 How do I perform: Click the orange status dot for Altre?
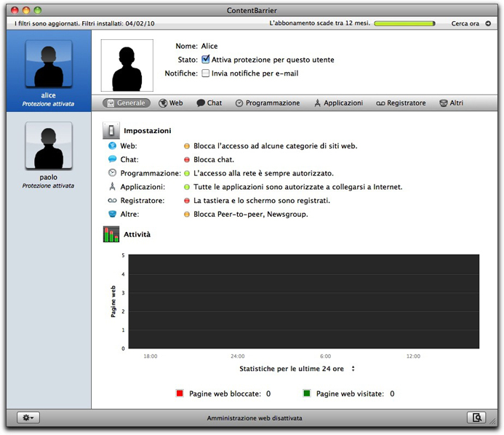(187, 215)
